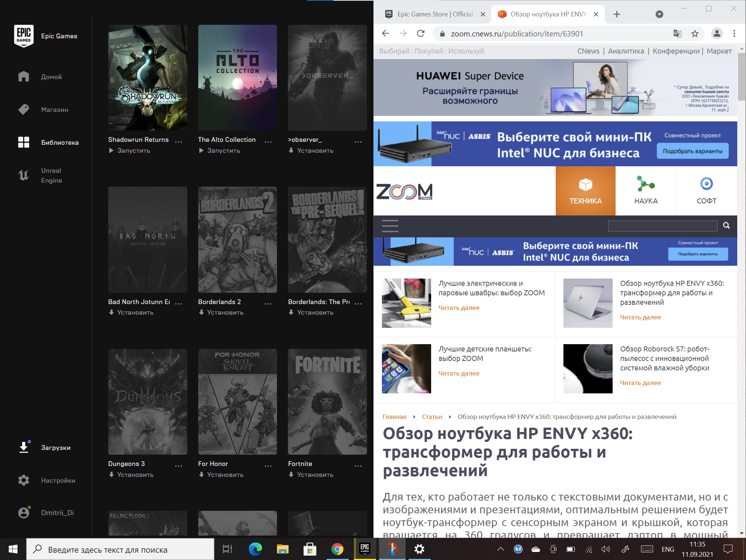Click the Dmitrii_Di profile avatar
This screenshot has width=746, height=560.
[24, 513]
